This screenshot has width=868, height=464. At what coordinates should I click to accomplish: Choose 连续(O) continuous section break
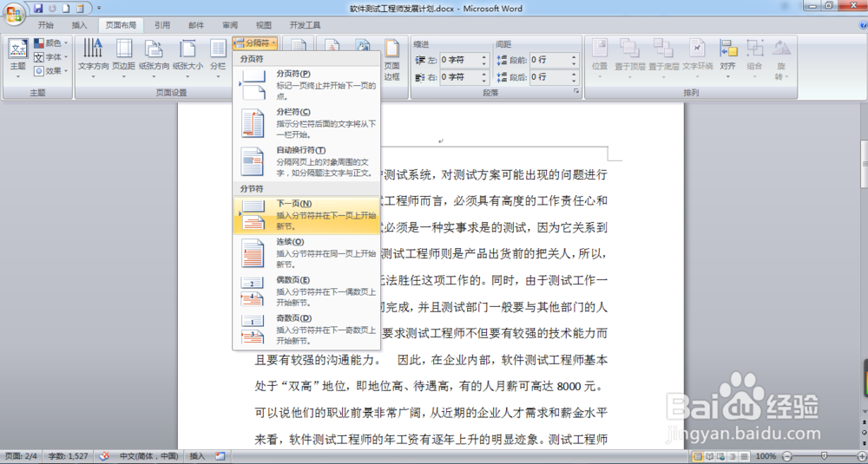pyautogui.click(x=306, y=252)
